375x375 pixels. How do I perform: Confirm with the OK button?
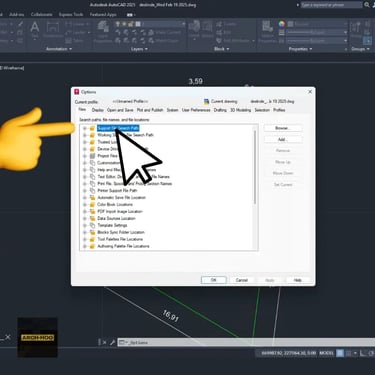(x=214, y=280)
